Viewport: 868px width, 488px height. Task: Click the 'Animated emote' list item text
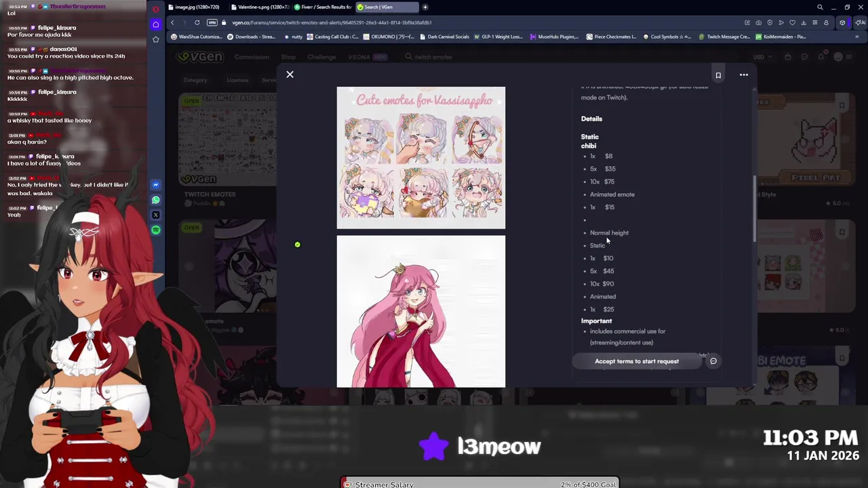point(612,195)
